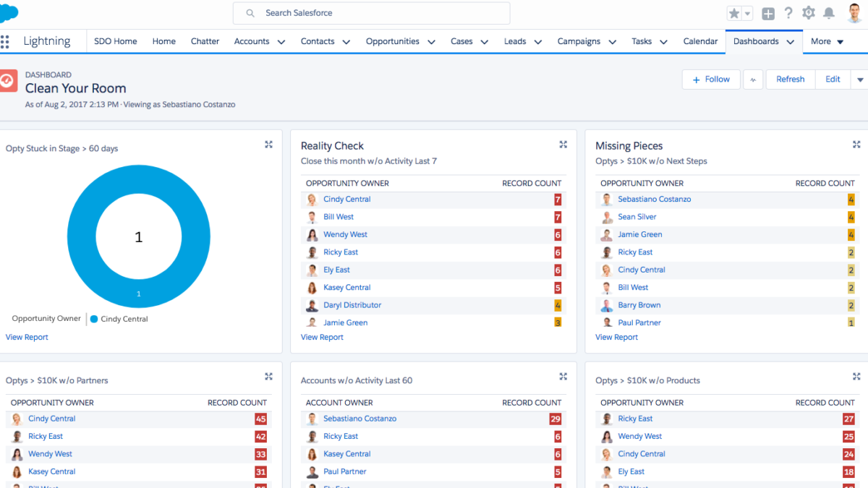
Task: Open Sebastiano Costanzo link in Missing Pieces
Action: (654, 199)
